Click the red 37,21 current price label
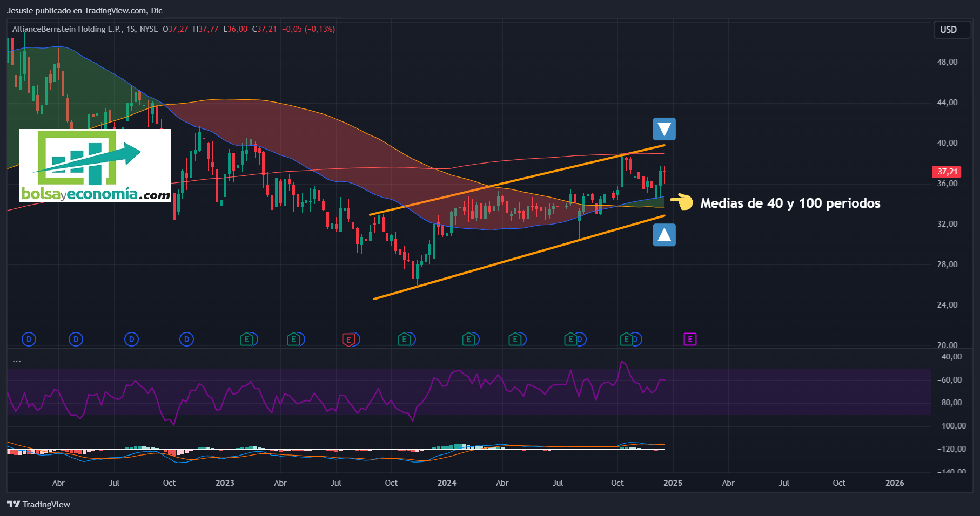980x516 pixels. (x=947, y=172)
